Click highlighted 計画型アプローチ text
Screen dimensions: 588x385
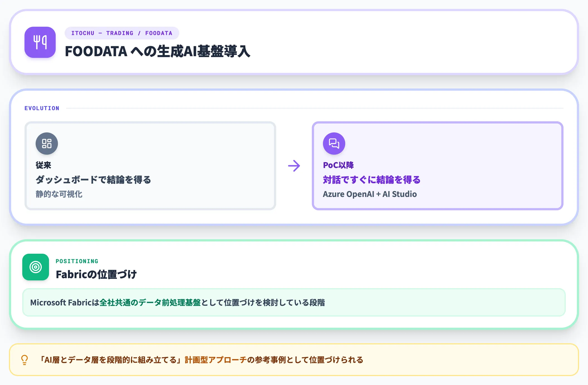[216, 360]
